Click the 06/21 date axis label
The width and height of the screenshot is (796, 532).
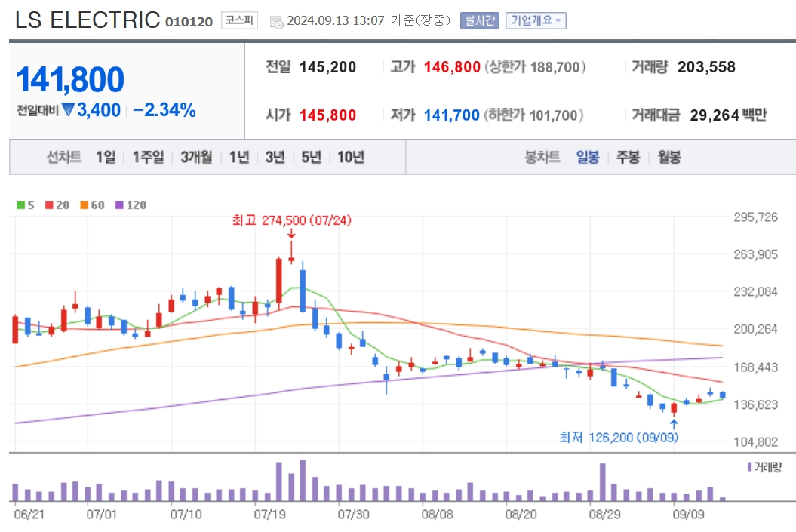point(29,514)
